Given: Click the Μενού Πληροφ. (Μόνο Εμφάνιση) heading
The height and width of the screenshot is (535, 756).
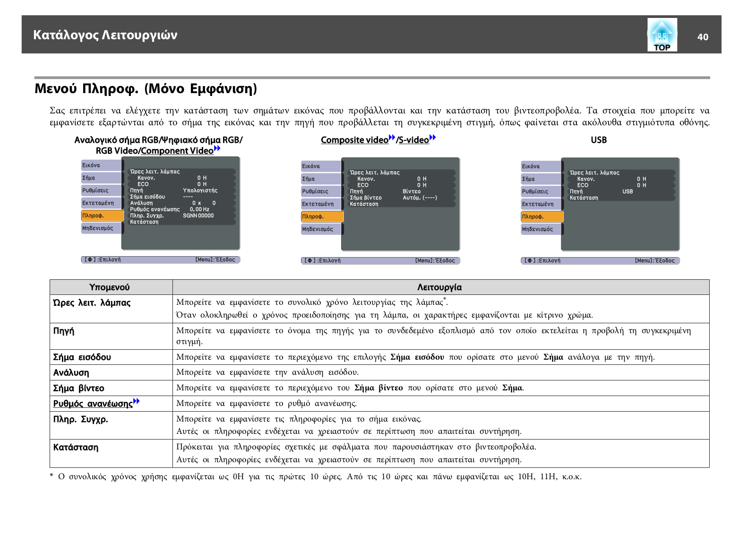Looking at the screenshot, I should (146, 89).
